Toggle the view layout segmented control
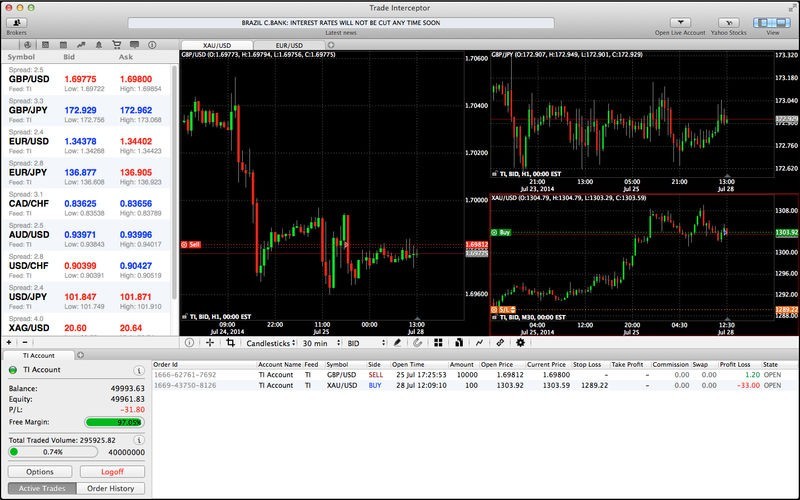800x500 pixels. [771, 22]
